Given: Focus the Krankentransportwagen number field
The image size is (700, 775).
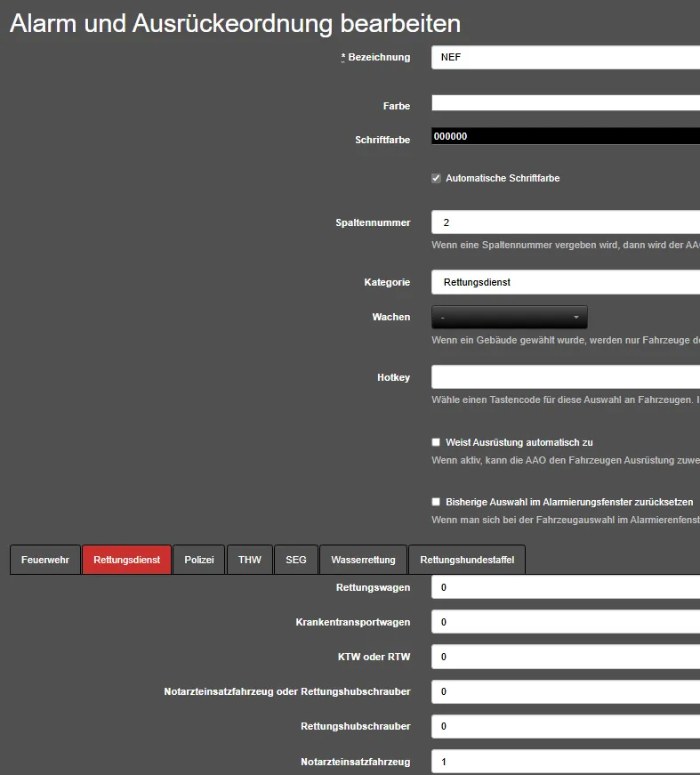Looking at the screenshot, I should pyautogui.click(x=565, y=622).
